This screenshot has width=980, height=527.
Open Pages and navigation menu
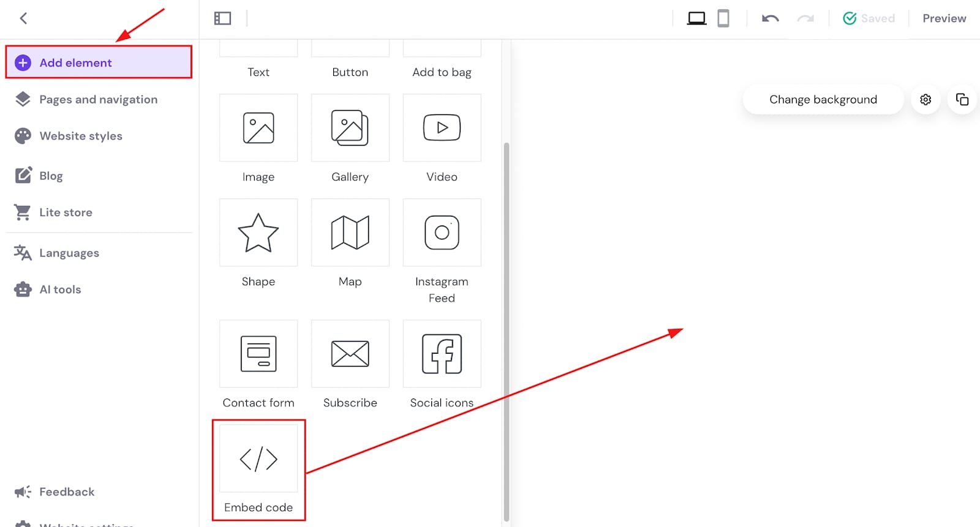[x=98, y=99]
